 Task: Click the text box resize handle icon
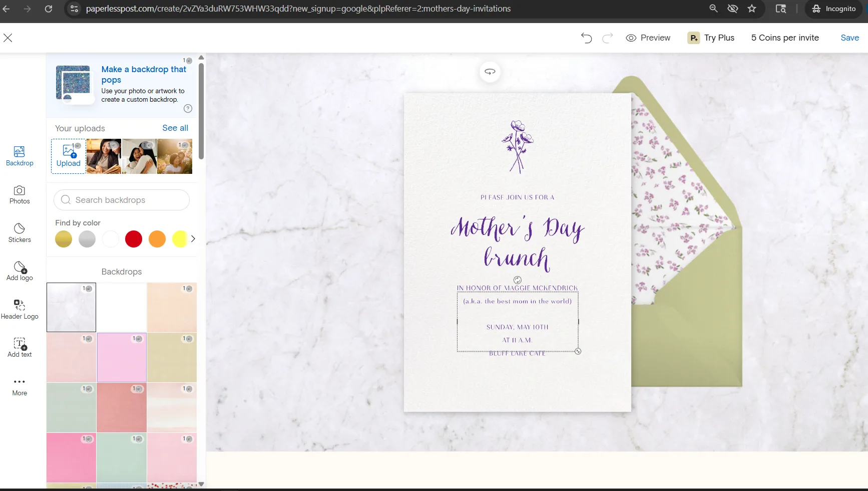coord(578,352)
